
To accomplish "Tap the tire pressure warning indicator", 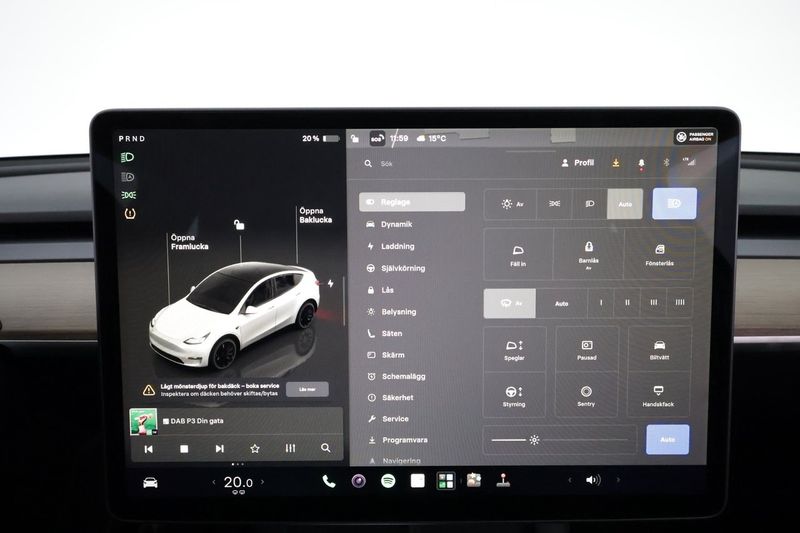I will (x=130, y=214).
